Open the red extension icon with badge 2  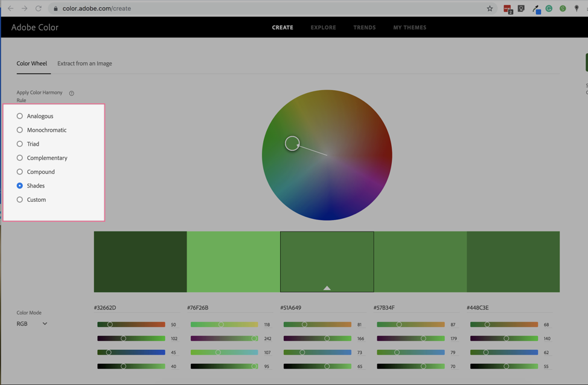(508, 9)
